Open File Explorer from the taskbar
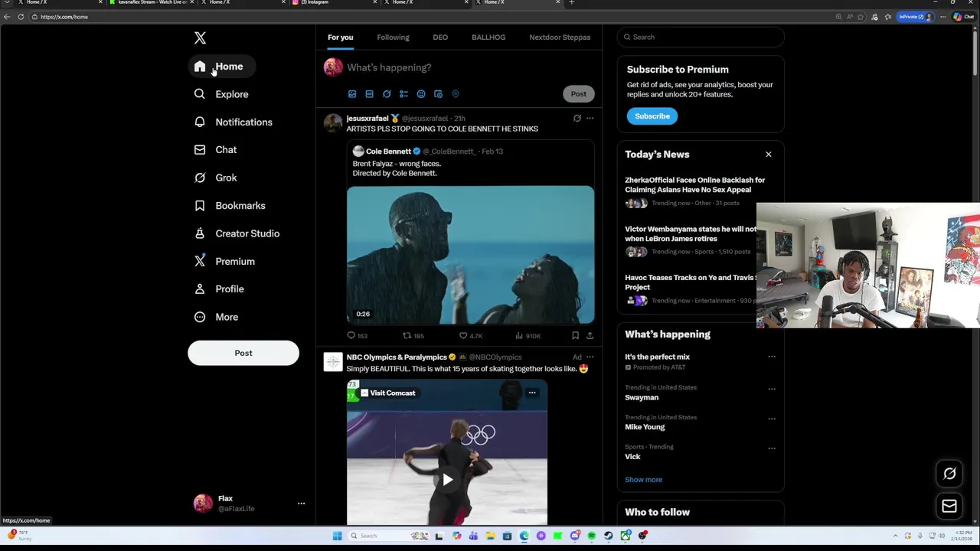 coord(490,536)
